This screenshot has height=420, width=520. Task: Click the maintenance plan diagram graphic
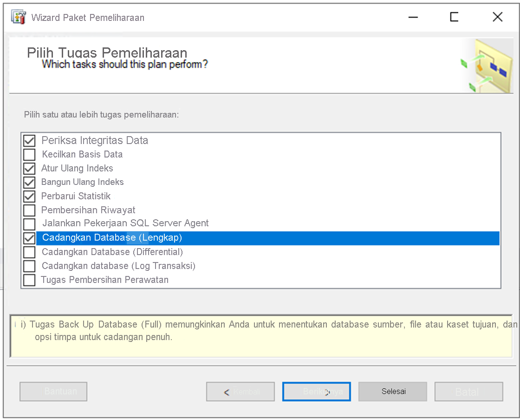(487, 66)
